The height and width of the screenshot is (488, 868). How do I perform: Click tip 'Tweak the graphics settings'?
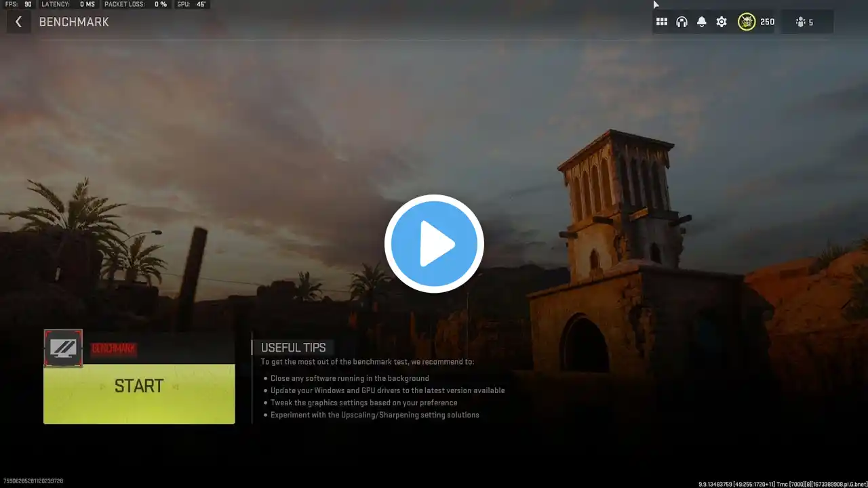(x=363, y=403)
